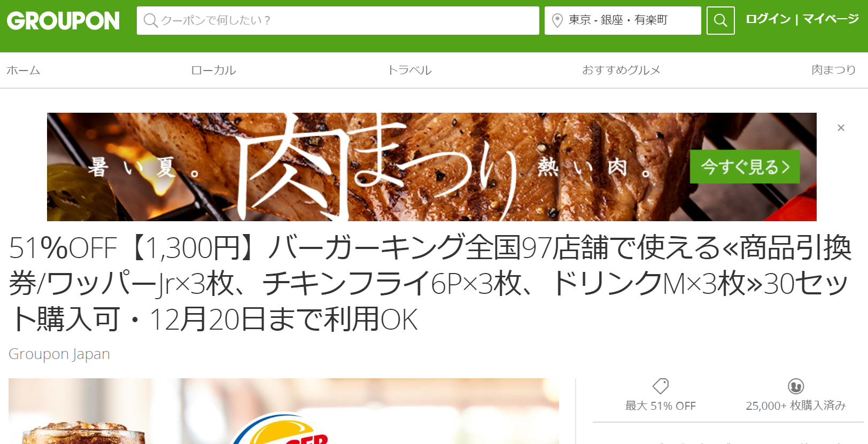Open the ログイン link

pyautogui.click(x=768, y=19)
